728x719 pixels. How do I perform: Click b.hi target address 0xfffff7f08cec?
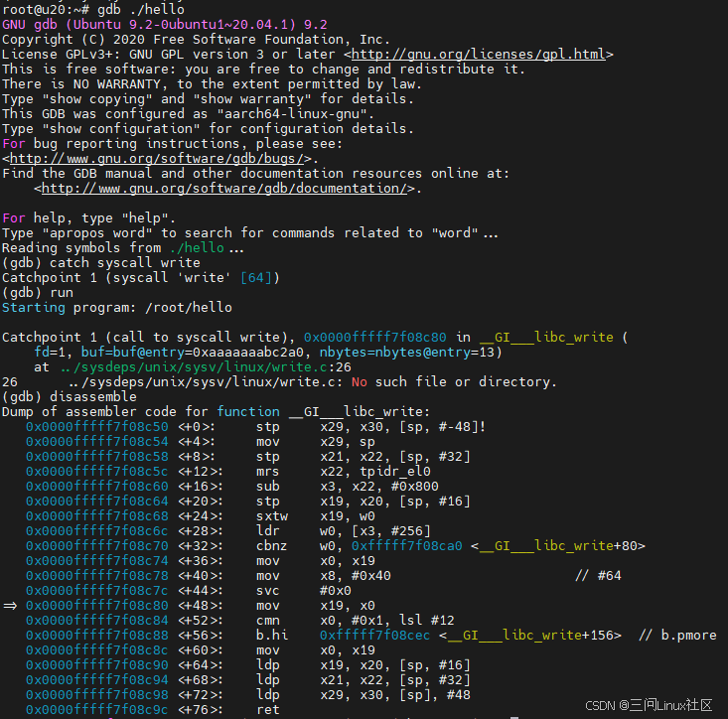375,635
